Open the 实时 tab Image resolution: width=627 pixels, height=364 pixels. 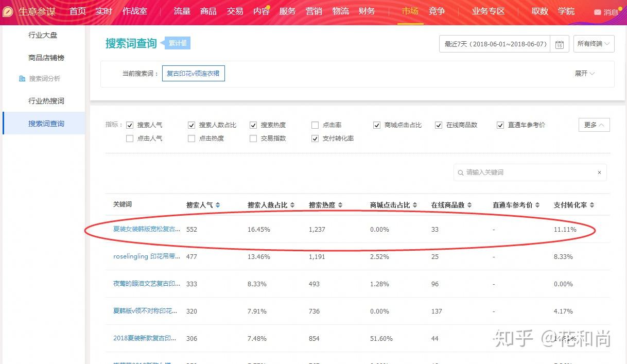(103, 11)
